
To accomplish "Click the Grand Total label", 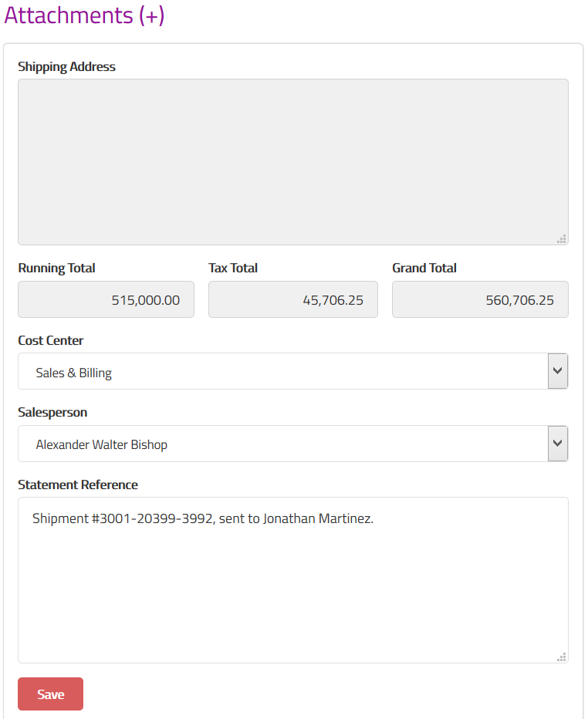I will (424, 268).
